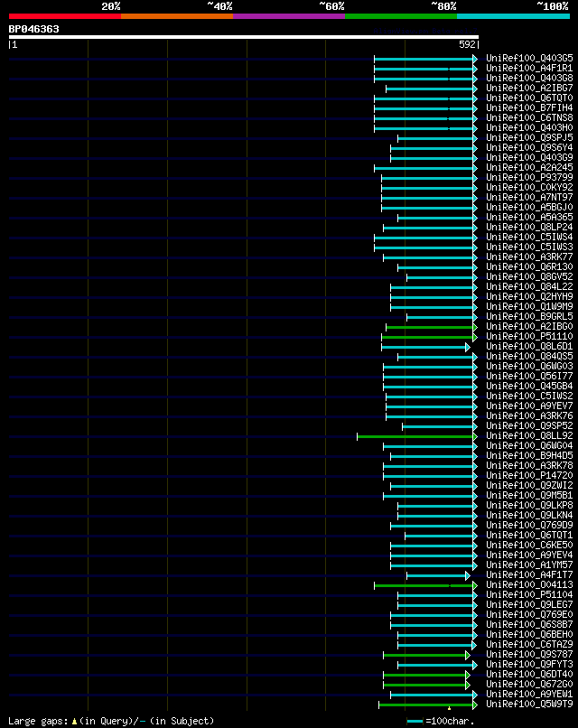Click the orange ~40% legend segment

tap(177, 16)
